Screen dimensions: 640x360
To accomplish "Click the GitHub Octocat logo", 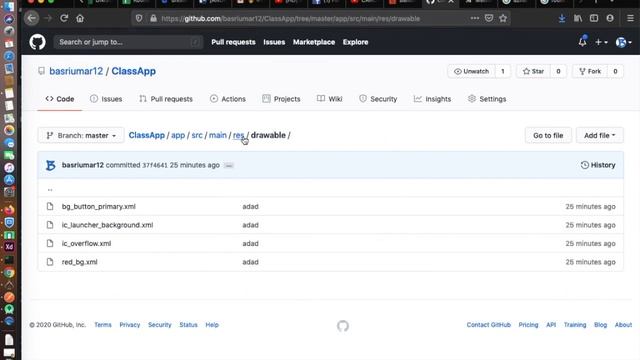I will click(38, 42).
